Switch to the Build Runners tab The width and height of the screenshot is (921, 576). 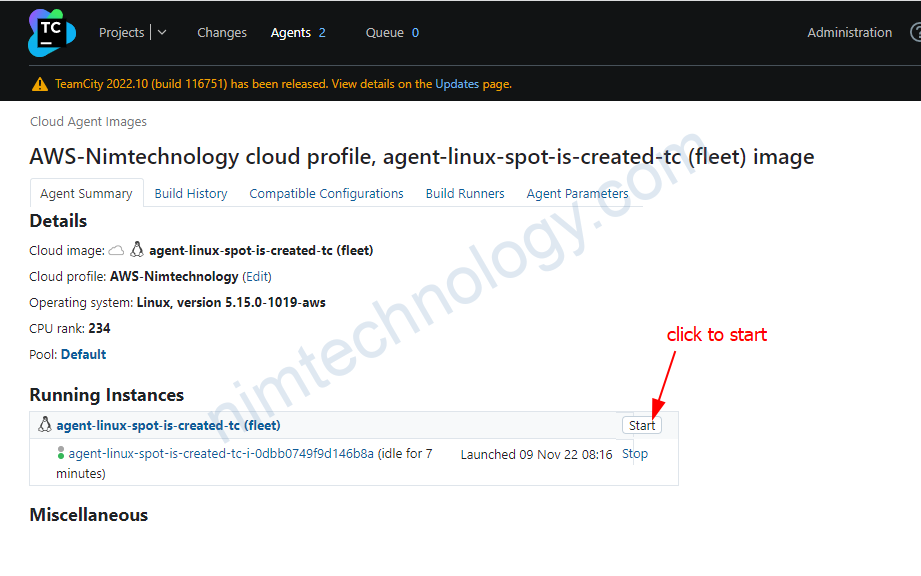pos(465,193)
